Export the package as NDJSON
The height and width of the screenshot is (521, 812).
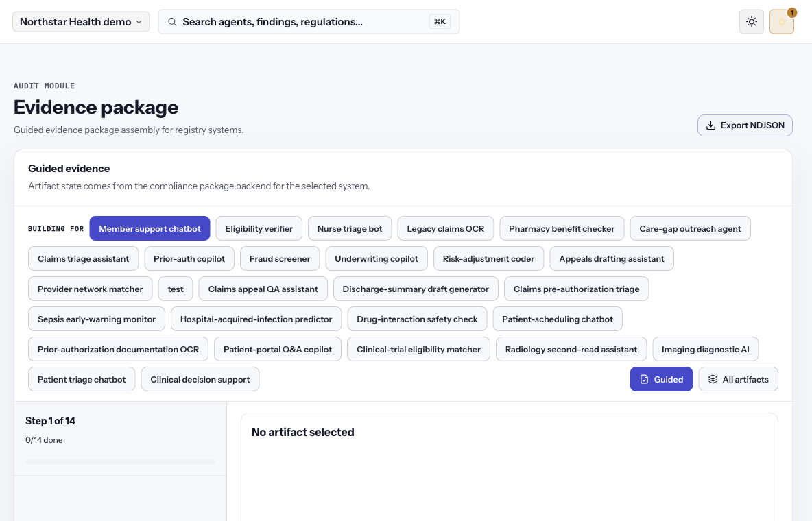(x=745, y=125)
